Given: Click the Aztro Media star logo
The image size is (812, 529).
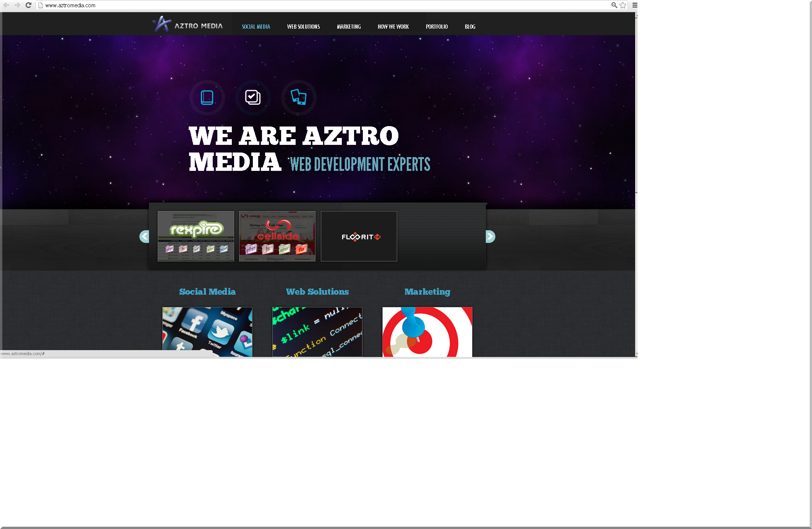Looking at the screenshot, I should (162, 24).
